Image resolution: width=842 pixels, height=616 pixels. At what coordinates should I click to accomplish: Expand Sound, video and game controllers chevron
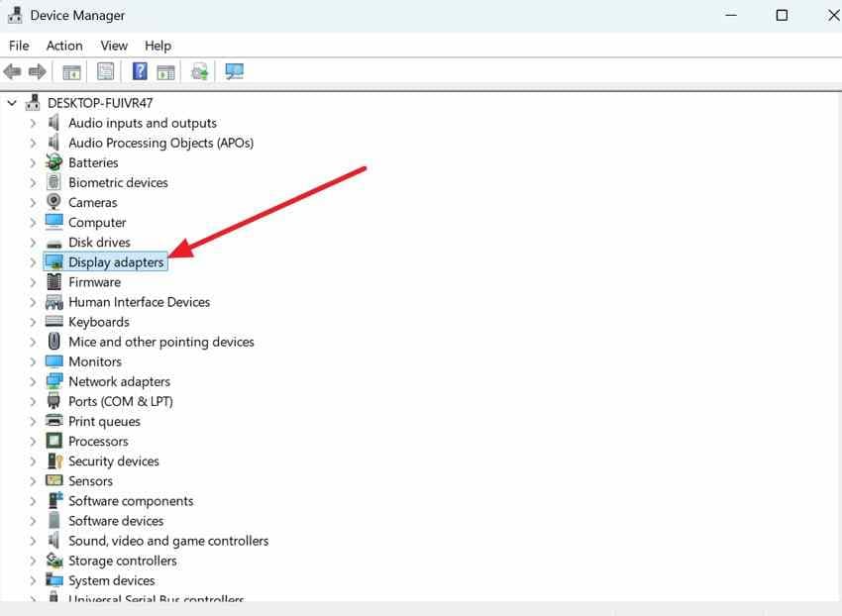34,541
